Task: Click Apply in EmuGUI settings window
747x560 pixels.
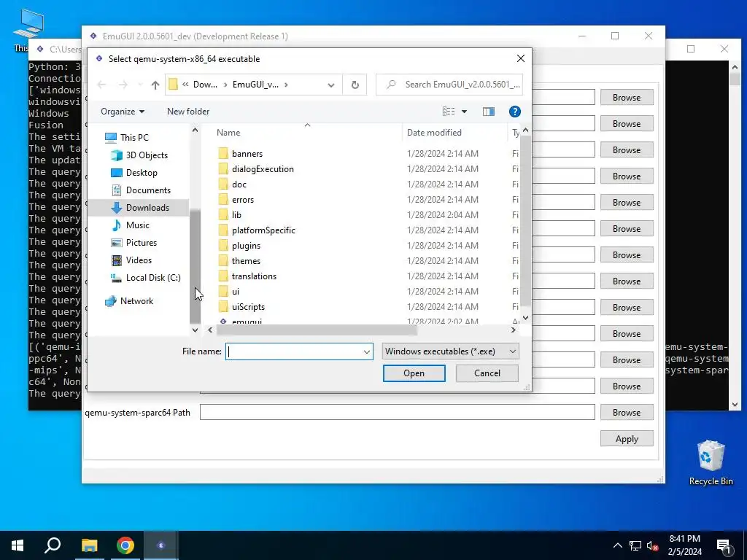Action: pos(627,439)
